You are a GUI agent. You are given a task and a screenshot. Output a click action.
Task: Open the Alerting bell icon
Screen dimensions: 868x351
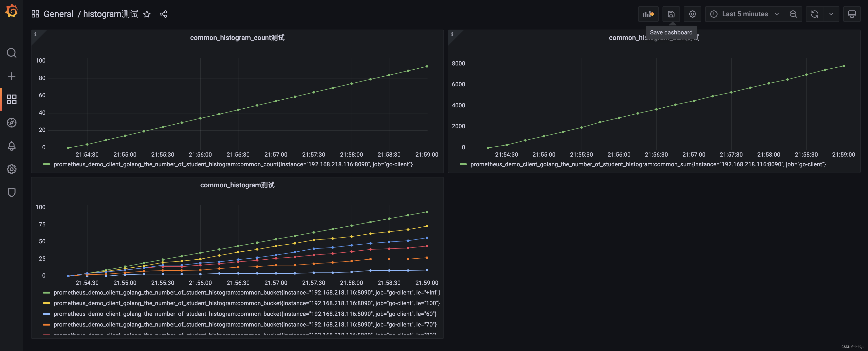pos(11,146)
